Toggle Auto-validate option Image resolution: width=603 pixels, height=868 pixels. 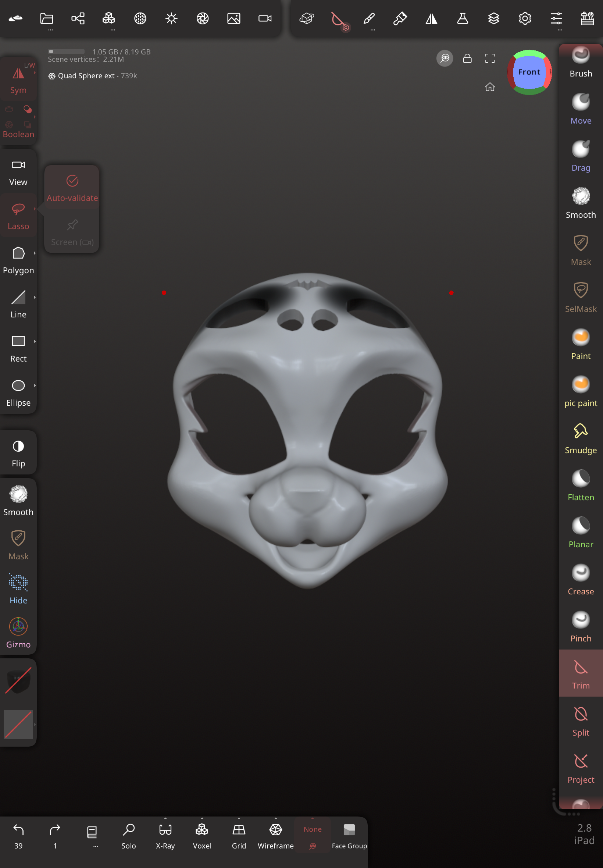click(72, 188)
